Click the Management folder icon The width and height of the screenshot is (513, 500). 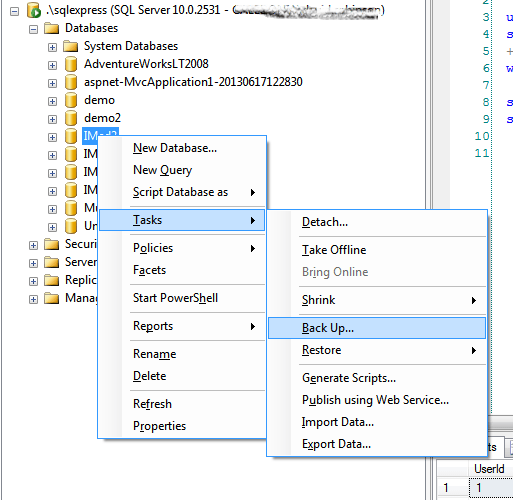click(x=52, y=298)
